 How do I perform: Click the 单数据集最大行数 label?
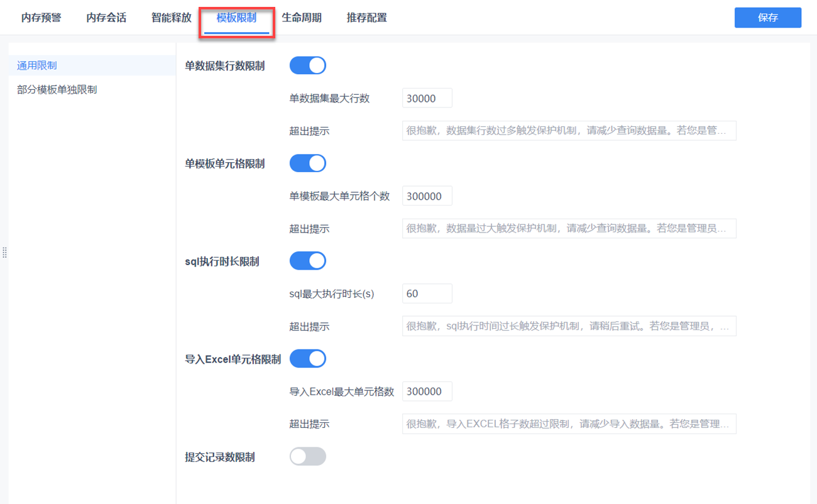(x=329, y=99)
